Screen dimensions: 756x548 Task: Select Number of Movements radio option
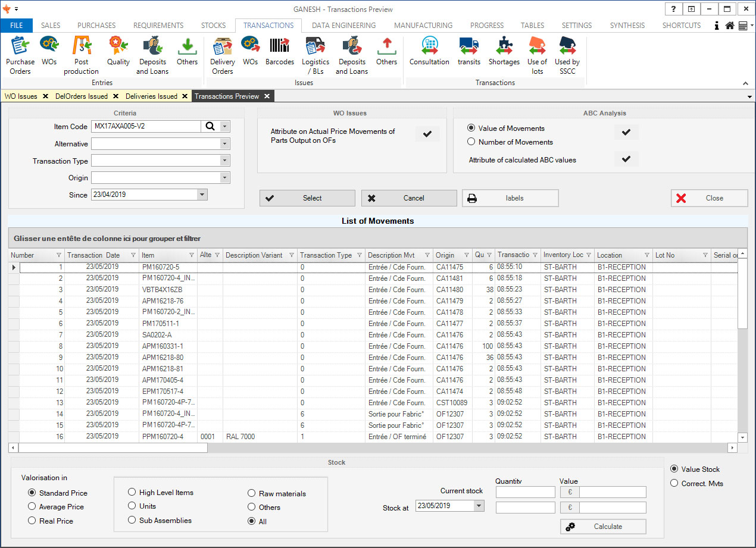pyautogui.click(x=471, y=142)
